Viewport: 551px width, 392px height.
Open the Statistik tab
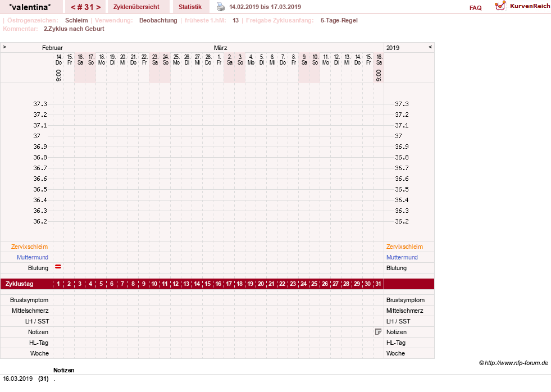190,7
